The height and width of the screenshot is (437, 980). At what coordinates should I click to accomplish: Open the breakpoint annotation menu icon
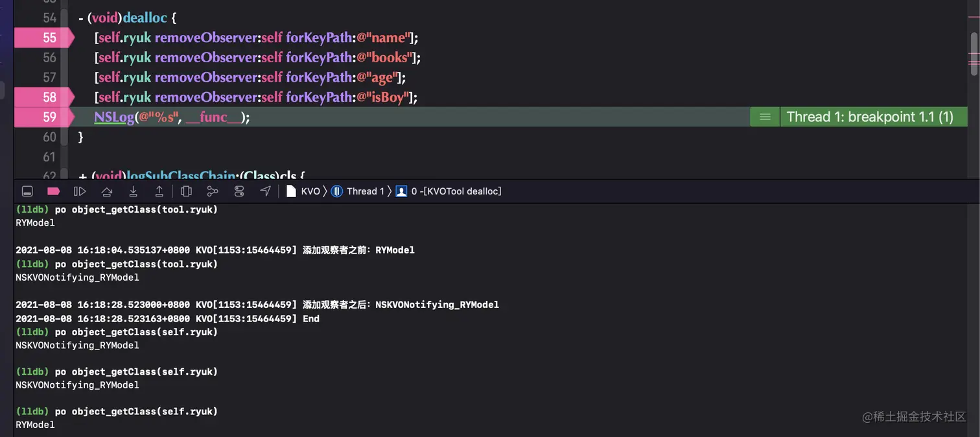(765, 117)
